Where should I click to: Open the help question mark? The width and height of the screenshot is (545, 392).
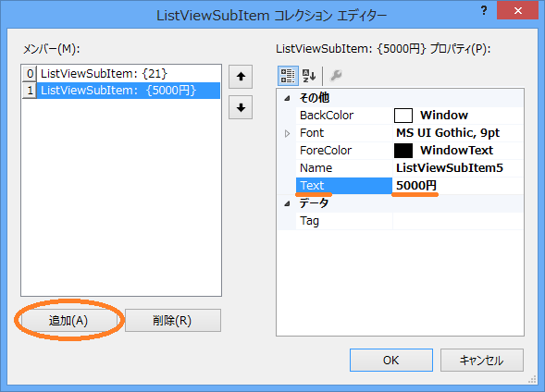[484, 11]
